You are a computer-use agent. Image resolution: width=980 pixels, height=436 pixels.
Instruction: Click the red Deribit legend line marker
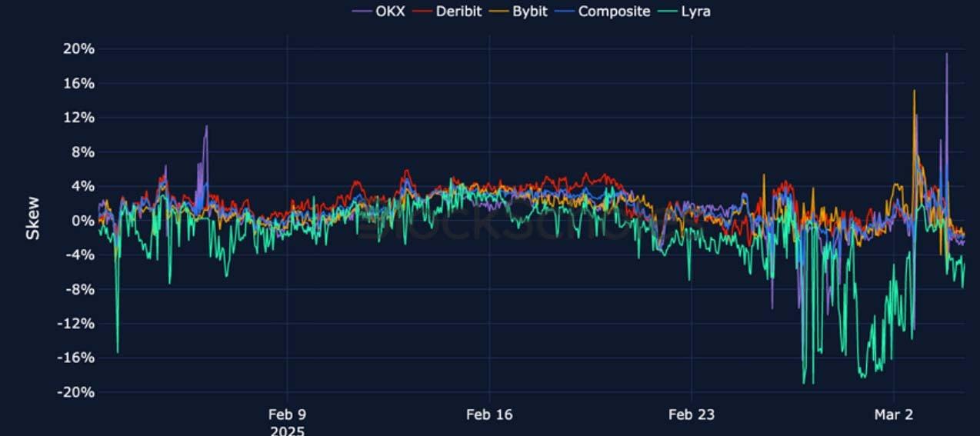coord(422,12)
